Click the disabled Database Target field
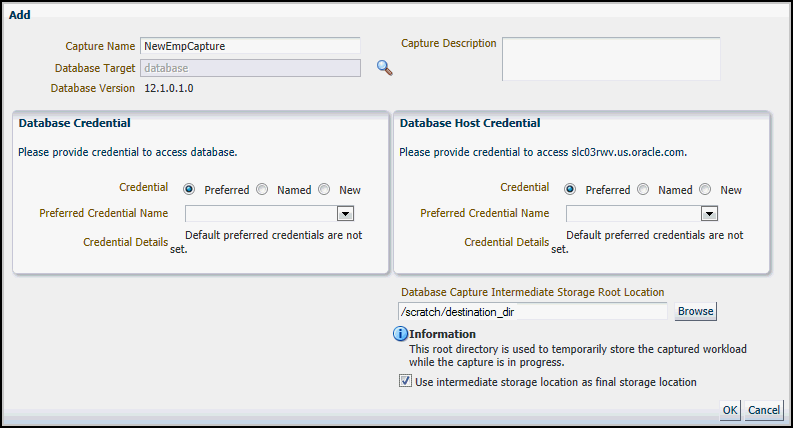The image size is (793, 428). pyautogui.click(x=250, y=68)
